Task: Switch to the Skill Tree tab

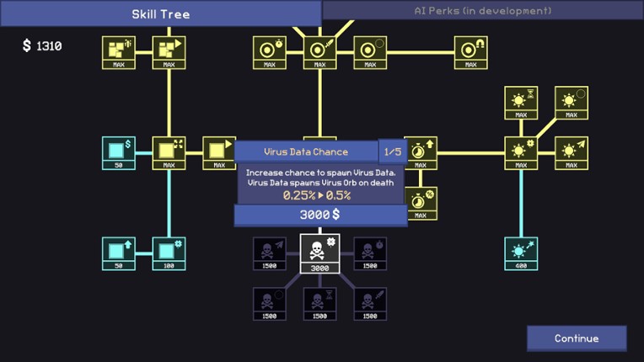Action: [160, 13]
